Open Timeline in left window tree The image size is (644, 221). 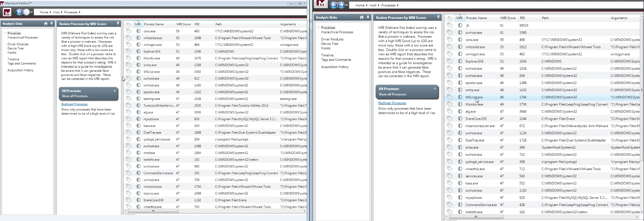click(13, 59)
